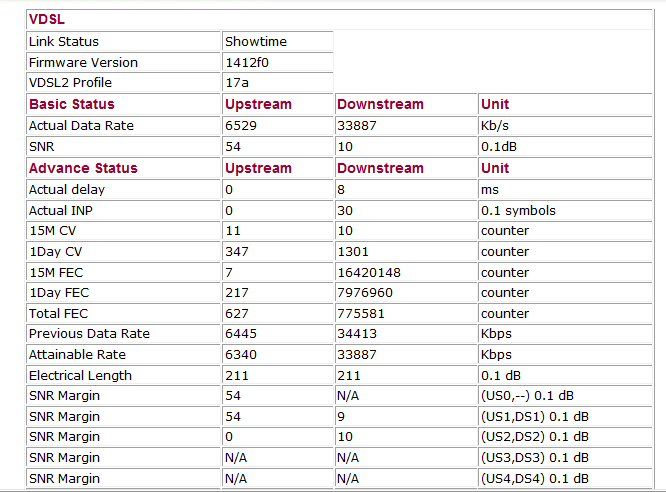This screenshot has height=492, width=666.
Task: Click downstream 15M FEC value 16420148
Action: click(x=369, y=272)
